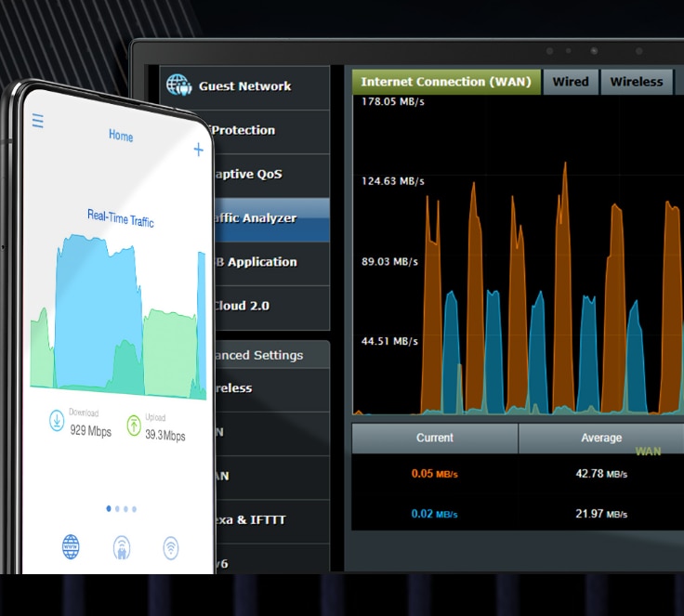Tap the 929 Mbps download value
684x616 pixels.
click(x=91, y=431)
